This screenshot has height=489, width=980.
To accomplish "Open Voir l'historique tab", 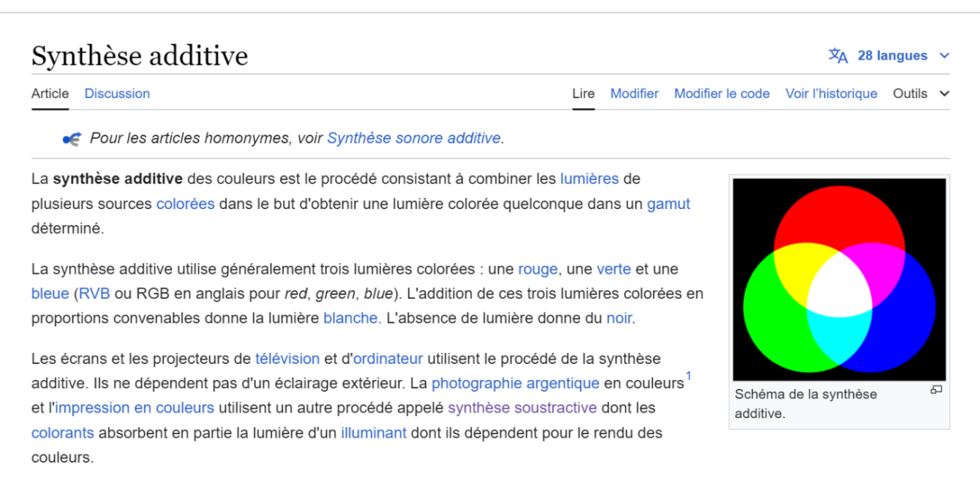I will pos(831,94).
